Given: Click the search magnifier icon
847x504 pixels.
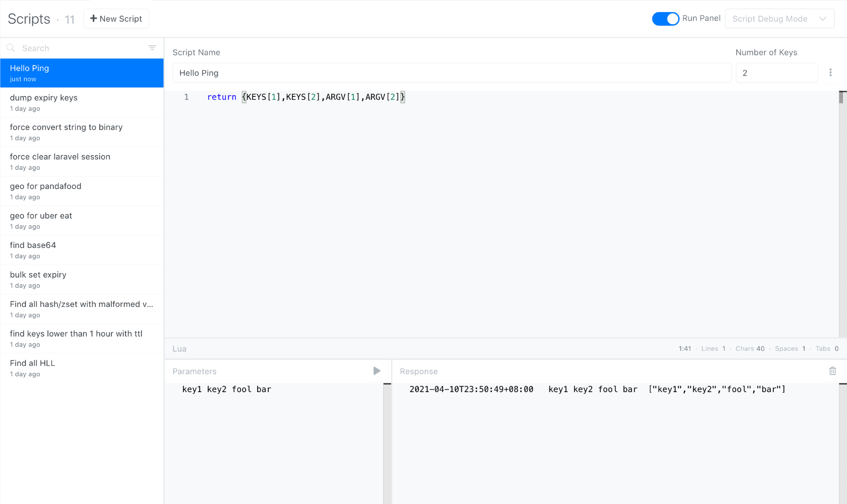Looking at the screenshot, I should [x=11, y=48].
